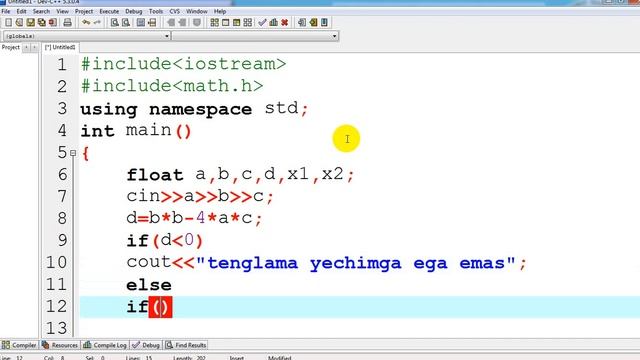The image size is (640, 360).
Task: Click gutter line number 1
Action: (x=62, y=64)
